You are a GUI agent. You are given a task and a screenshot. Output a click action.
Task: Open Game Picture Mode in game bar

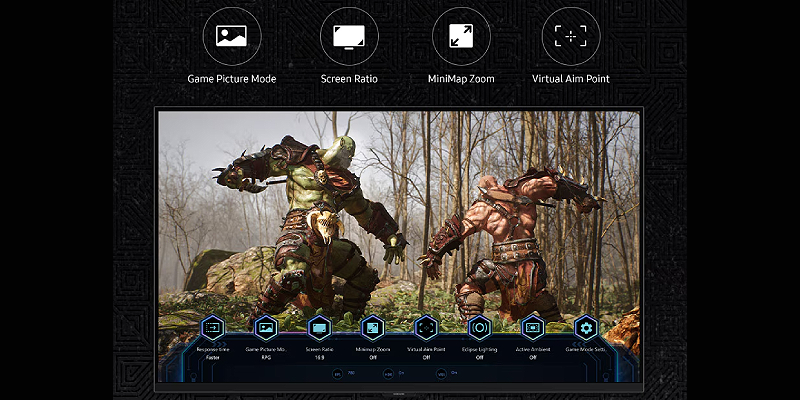(x=266, y=327)
